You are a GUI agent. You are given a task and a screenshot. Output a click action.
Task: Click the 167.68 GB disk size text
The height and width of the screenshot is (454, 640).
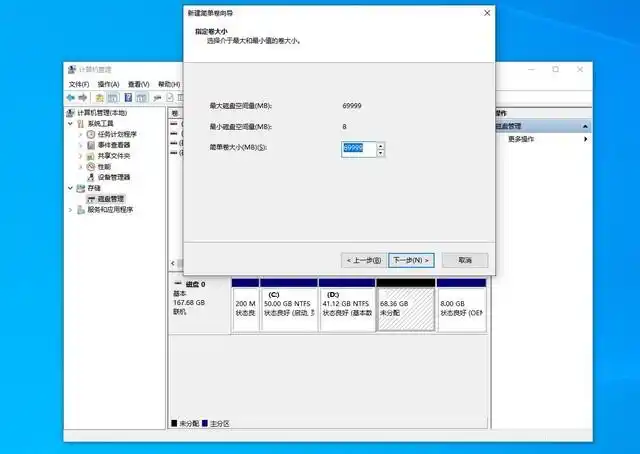coord(189,303)
